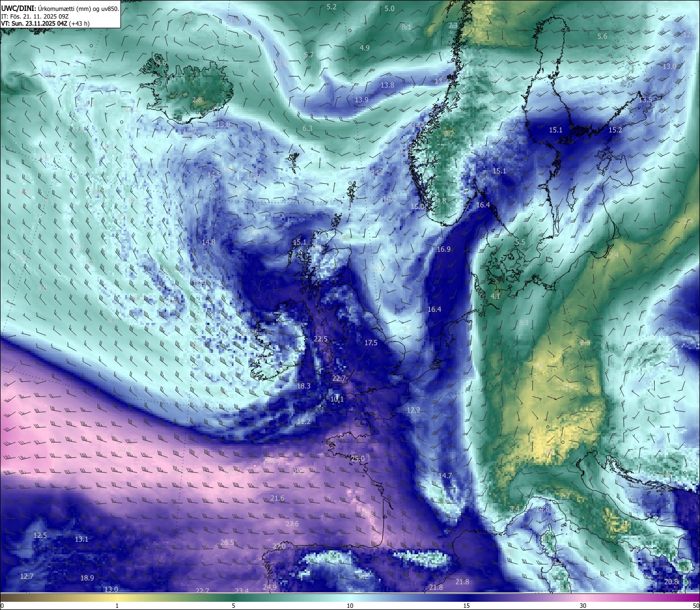This screenshot has width=700, height=610.
Task: Click the '12.7' value label
Action: pos(27,576)
